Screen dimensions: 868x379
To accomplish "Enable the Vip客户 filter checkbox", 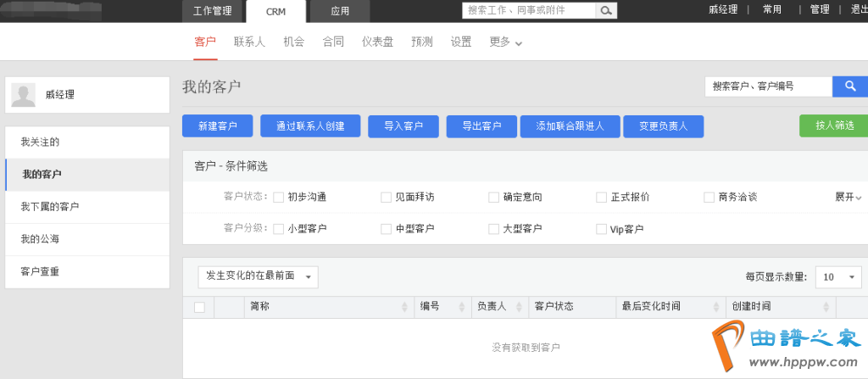I will 601,229.
